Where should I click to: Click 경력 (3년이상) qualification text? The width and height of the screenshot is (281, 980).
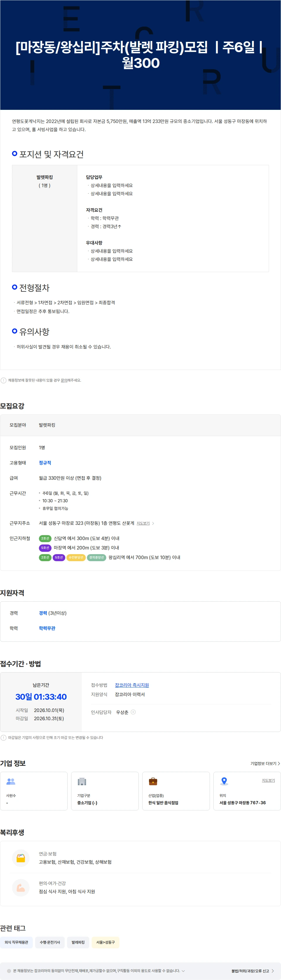tap(53, 613)
